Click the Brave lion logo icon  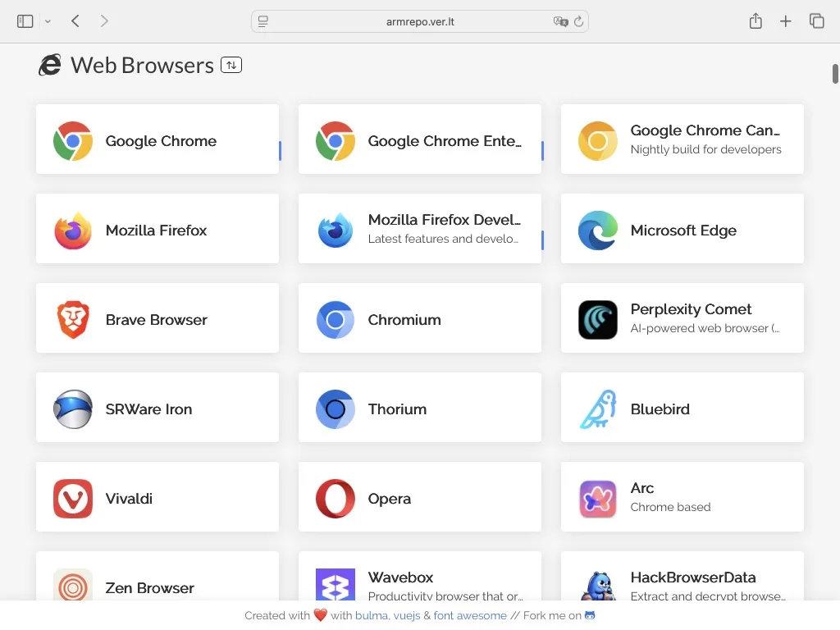(x=73, y=320)
